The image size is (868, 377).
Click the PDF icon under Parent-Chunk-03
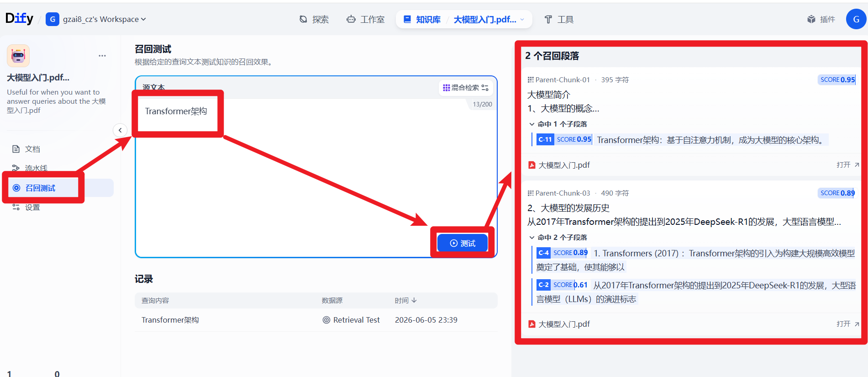click(x=531, y=324)
